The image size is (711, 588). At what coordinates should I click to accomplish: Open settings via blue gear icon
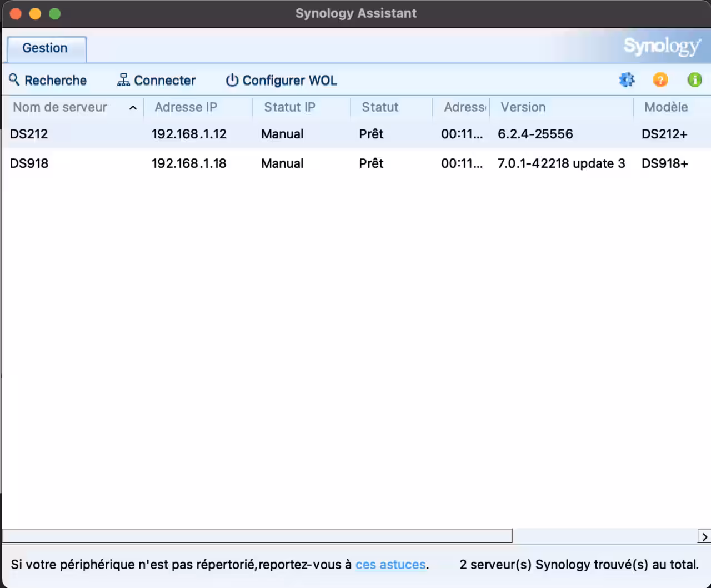[627, 80]
